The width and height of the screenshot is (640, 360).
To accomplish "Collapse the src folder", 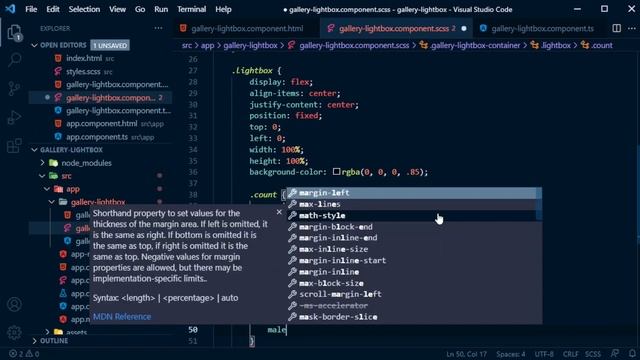I will [x=42, y=176].
